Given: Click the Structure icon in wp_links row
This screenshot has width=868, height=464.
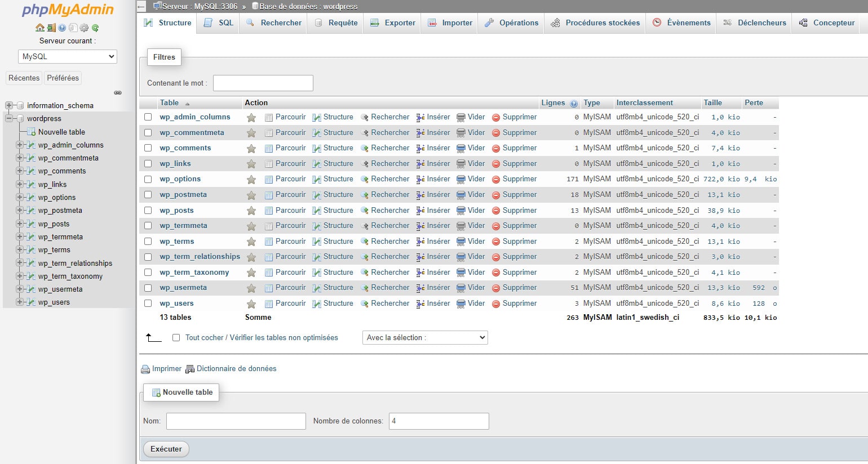Looking at the screenshot, I should click(317, 164).
